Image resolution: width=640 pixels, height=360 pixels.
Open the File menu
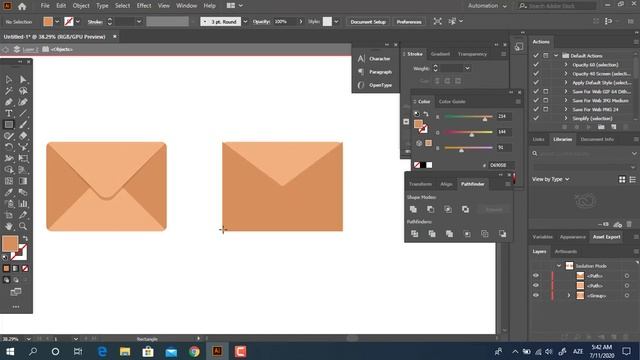pyautogui.click(x=45, y=6)
